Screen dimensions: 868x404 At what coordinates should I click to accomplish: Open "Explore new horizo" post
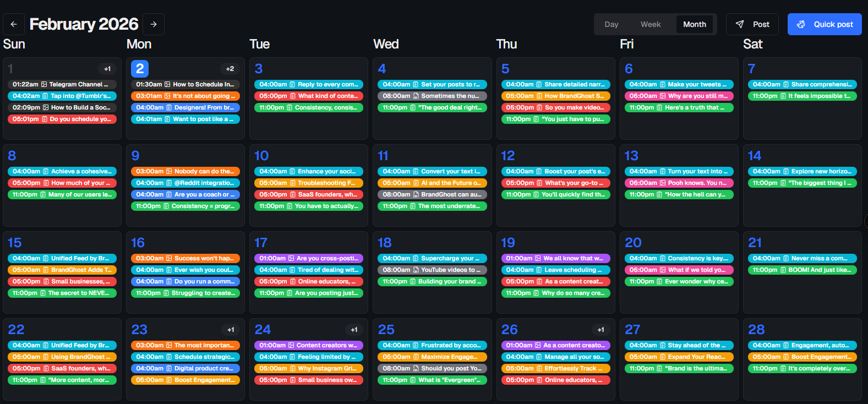pyautogui.click(x=803, y=171)
